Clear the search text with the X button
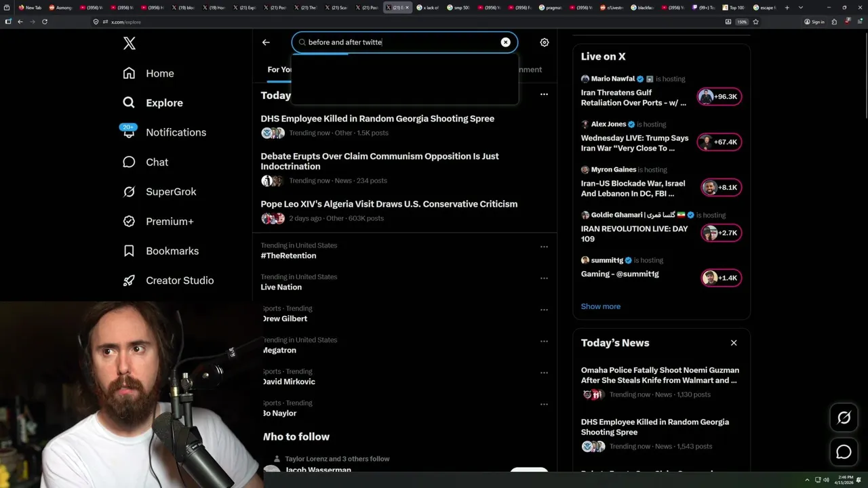Viewport: 868px width, 488px height. point(505,42)
